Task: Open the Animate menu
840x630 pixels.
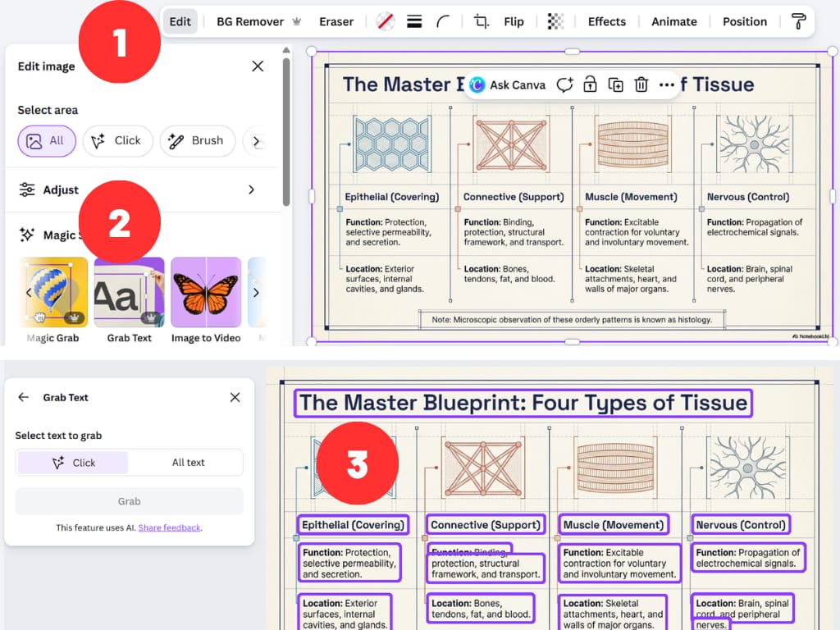Action: (673, 22)
